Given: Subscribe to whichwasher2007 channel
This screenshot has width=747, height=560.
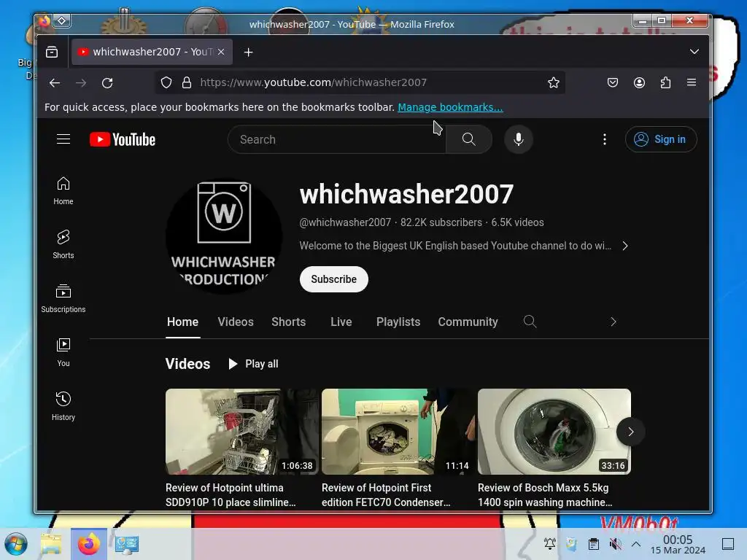Looking at the screenshot, I should (333, 279).
